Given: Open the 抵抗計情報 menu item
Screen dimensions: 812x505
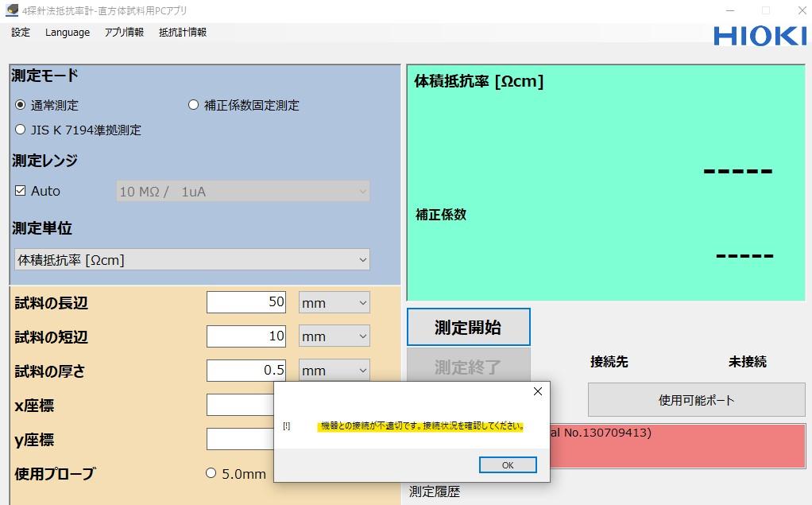Looking at the screenshot, I should [x=181, y=32].
